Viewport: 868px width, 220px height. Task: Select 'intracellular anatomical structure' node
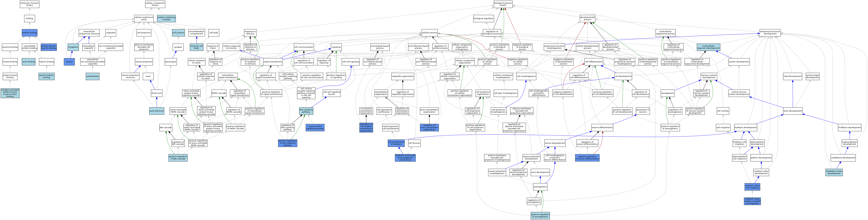(89, 33)
